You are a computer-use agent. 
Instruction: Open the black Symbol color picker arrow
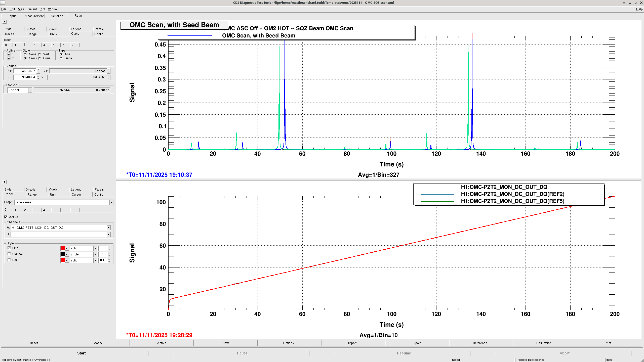[x=67, y=254]
